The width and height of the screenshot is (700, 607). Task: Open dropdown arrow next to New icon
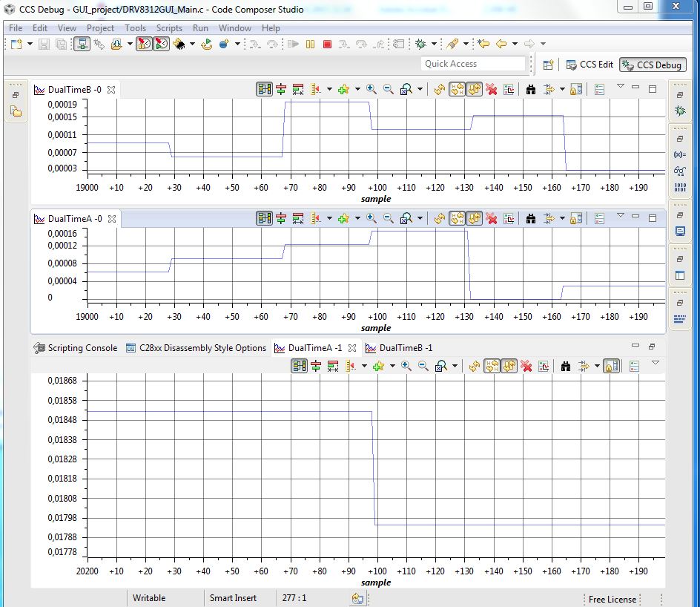click(30, 44)
